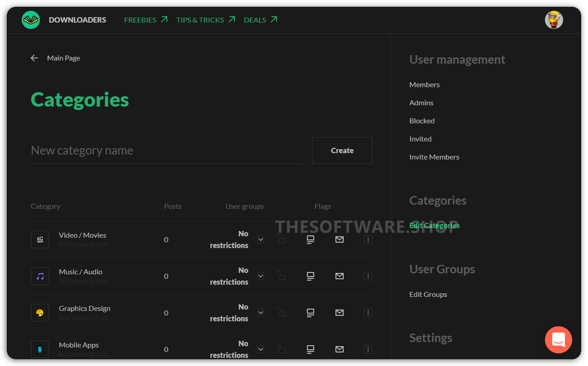Open the orange chat widget bubble
This screenshot has height=366, width=588.
(x=558, y=340)
